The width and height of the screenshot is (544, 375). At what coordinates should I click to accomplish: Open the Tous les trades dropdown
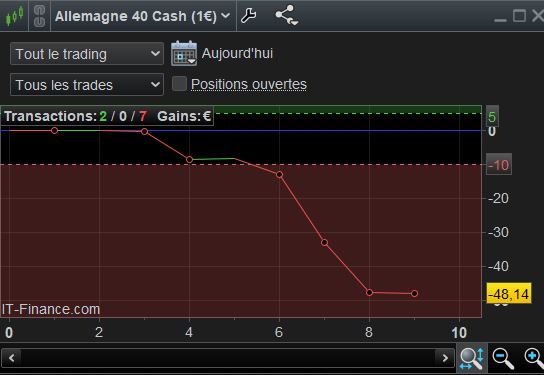(x=87, y=85)
